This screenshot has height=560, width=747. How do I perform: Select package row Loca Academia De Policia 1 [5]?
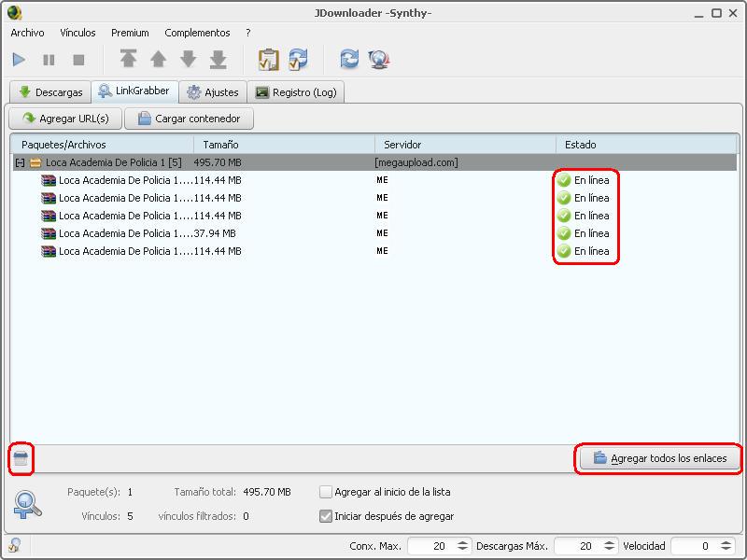374,162
